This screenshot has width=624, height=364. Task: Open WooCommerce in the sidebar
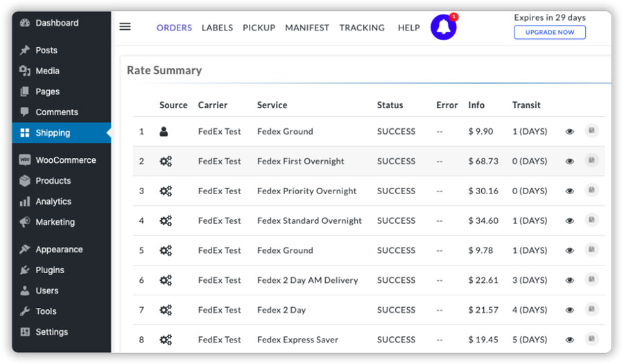pos(61,160)
